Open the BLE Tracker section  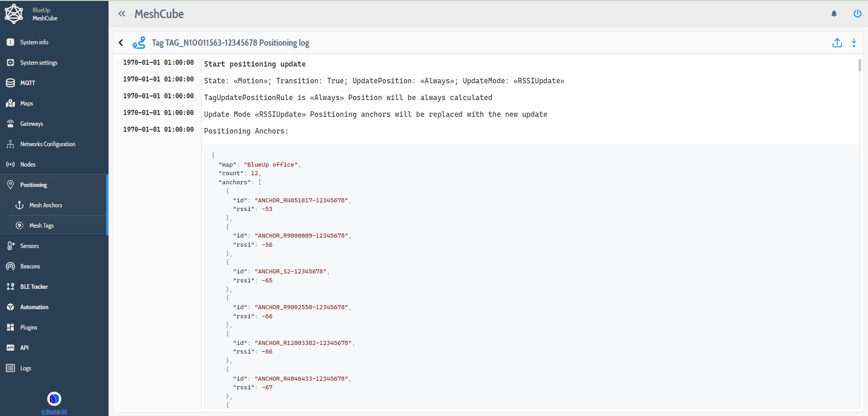pyautogui.click(x=34, y=287)
